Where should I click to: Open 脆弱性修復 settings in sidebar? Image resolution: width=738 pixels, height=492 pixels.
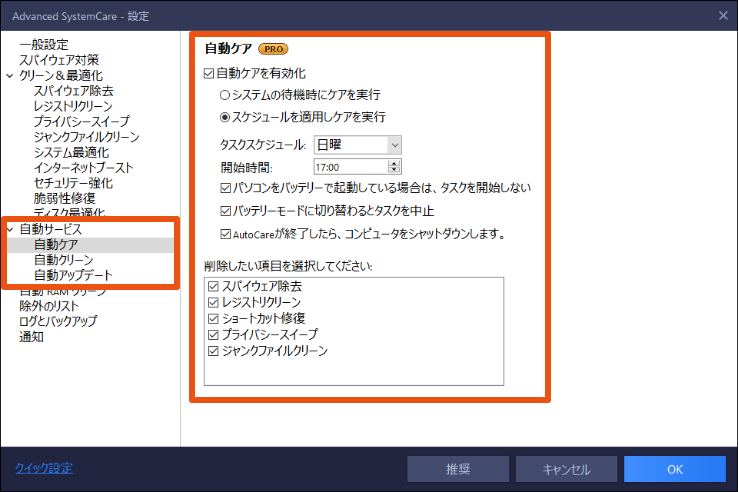[x=64, y=199]
